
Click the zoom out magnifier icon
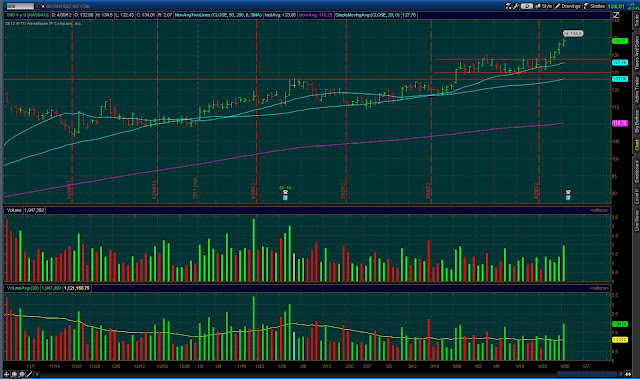(x=22, y=374)
